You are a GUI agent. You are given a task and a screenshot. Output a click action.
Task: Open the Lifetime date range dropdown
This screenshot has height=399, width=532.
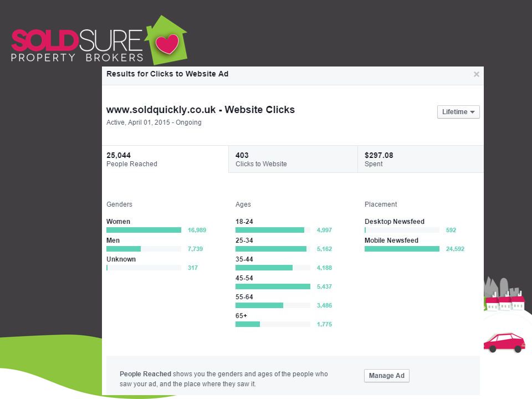[x=458, y=112]
